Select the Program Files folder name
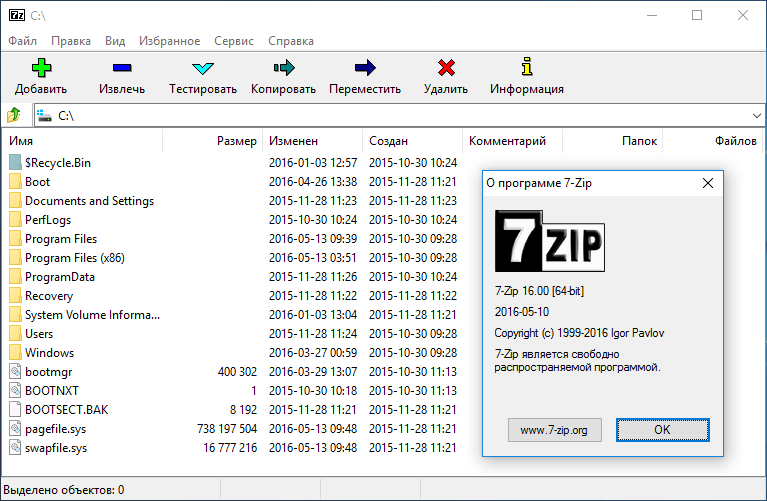 (x=61, y=239)
